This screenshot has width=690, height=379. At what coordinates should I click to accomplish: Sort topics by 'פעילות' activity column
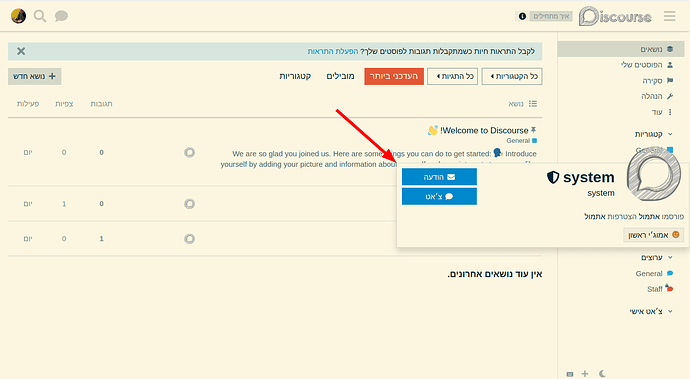[x=28, y=104]
